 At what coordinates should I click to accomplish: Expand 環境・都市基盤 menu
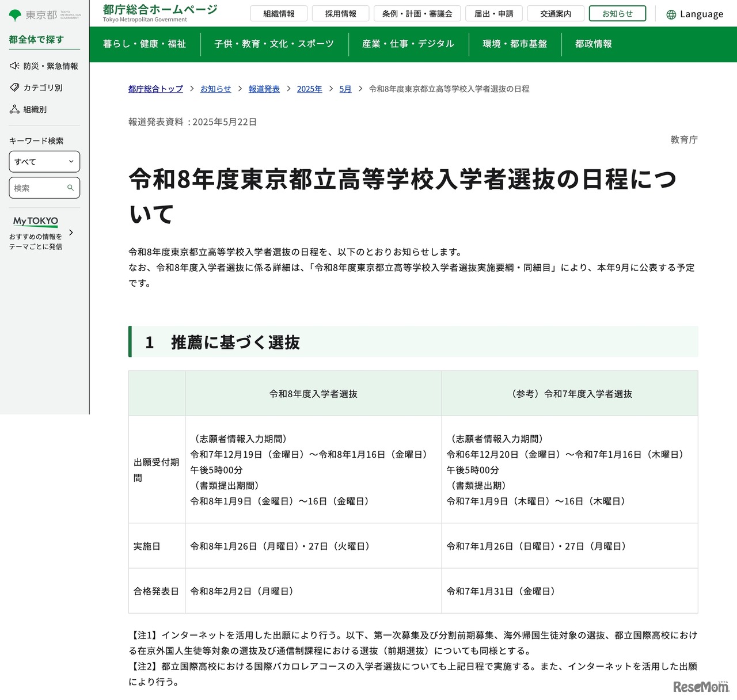pos(515,44)
